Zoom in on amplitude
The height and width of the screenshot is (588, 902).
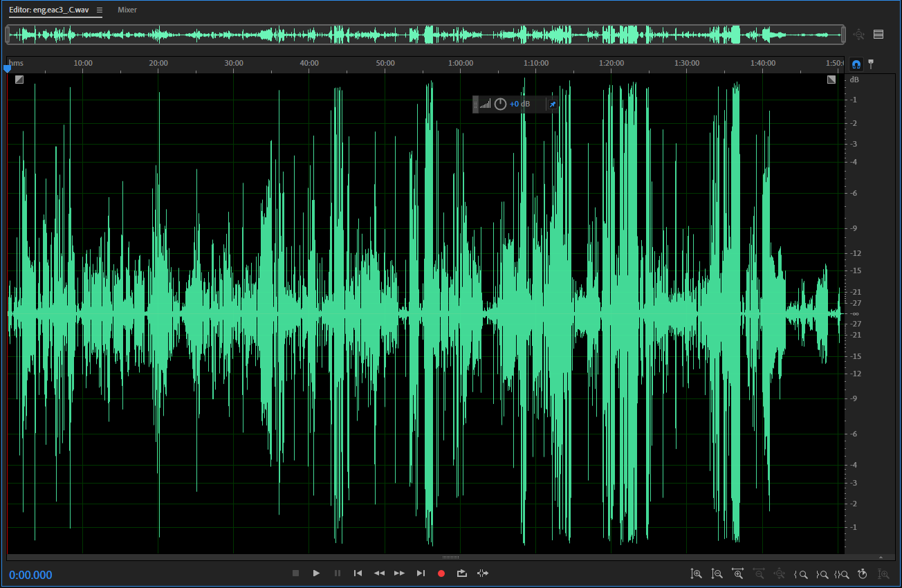pos(697,573)
